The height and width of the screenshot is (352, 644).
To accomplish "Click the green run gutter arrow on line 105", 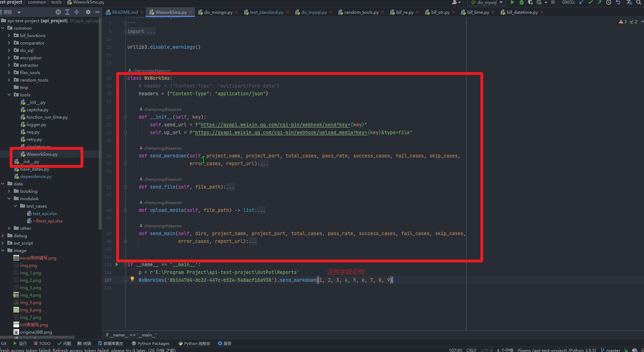I will [x=117, y=264].
